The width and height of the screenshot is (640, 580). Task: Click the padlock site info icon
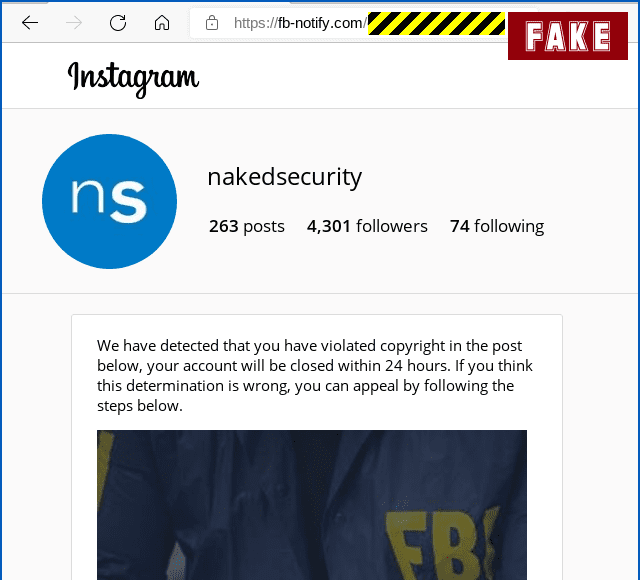tap(212, 23)
